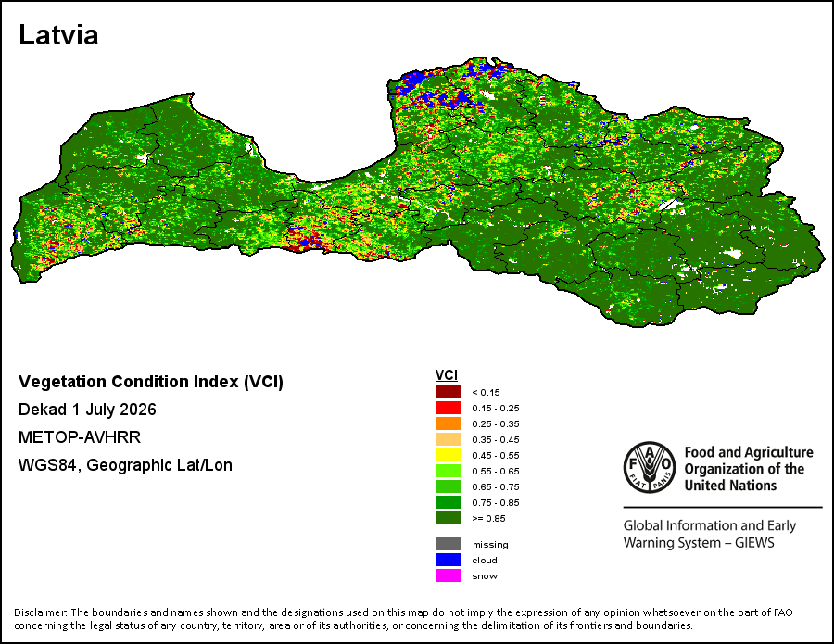Screen dimensions: 834x644
Task: Click the 0.75 - 0.85 green swatch
Action: coord(449,502)
